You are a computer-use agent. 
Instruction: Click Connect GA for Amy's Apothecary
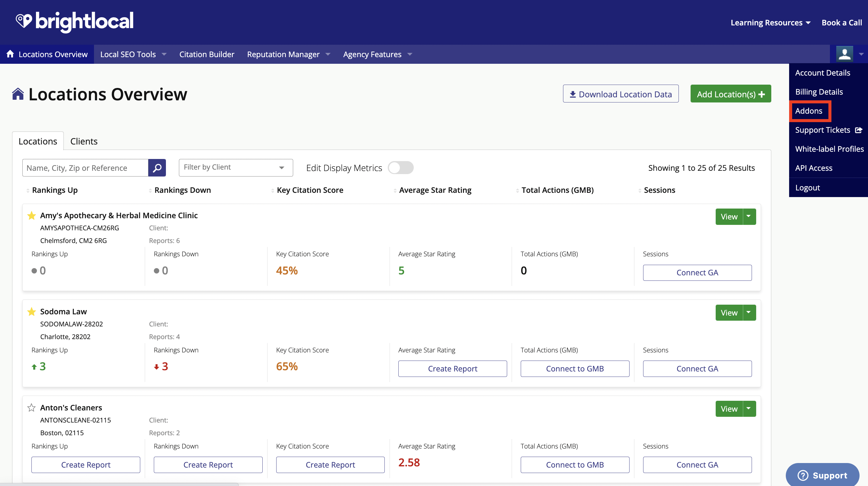point(697,273)
